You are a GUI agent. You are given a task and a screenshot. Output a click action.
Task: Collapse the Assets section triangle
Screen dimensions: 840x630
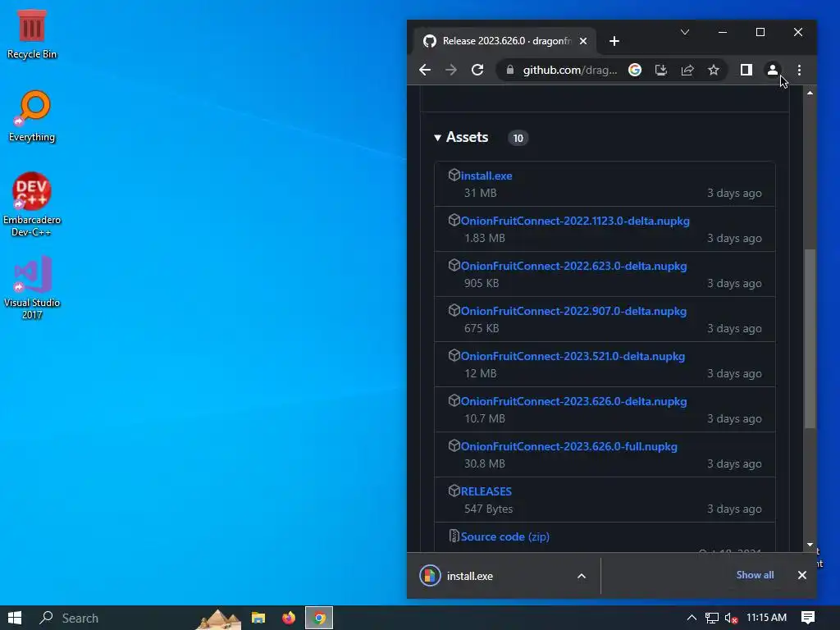pos(438,138)
